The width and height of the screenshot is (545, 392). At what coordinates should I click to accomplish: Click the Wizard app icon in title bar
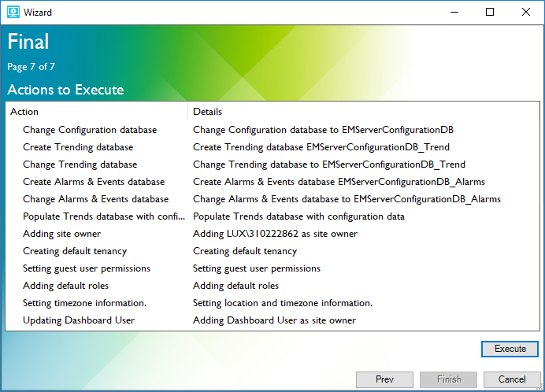click(x=13, y=12)
